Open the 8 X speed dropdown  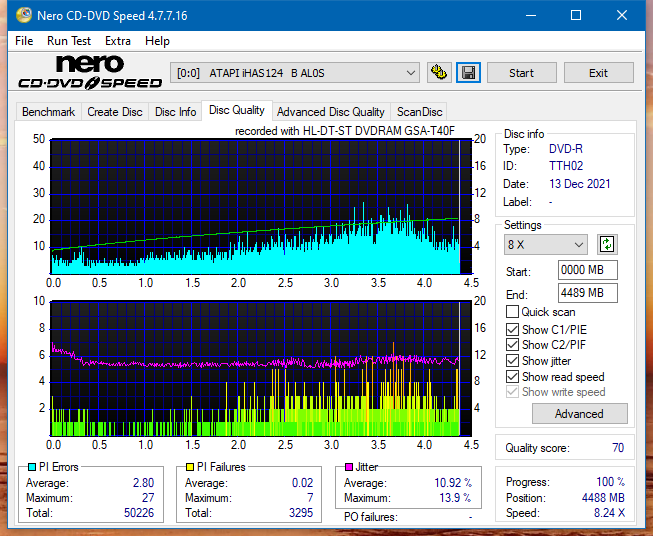[x=545, y=244]
